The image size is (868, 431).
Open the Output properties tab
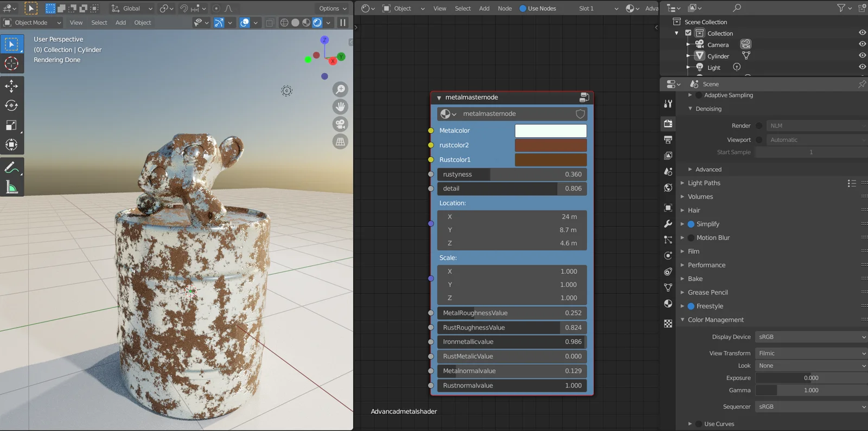[668, 140]
